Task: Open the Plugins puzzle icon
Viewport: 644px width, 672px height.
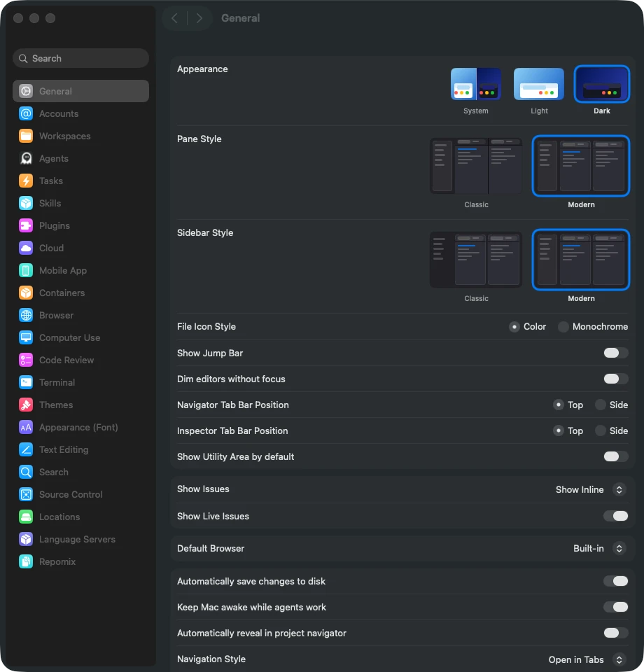Action: [x=26, y=225]
